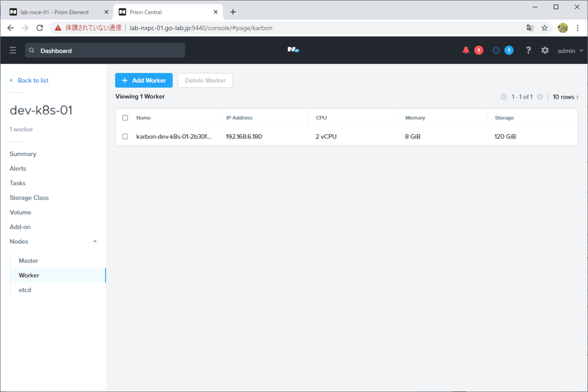Sort by CPU column header
588x392 pixels.
(321, 118)
